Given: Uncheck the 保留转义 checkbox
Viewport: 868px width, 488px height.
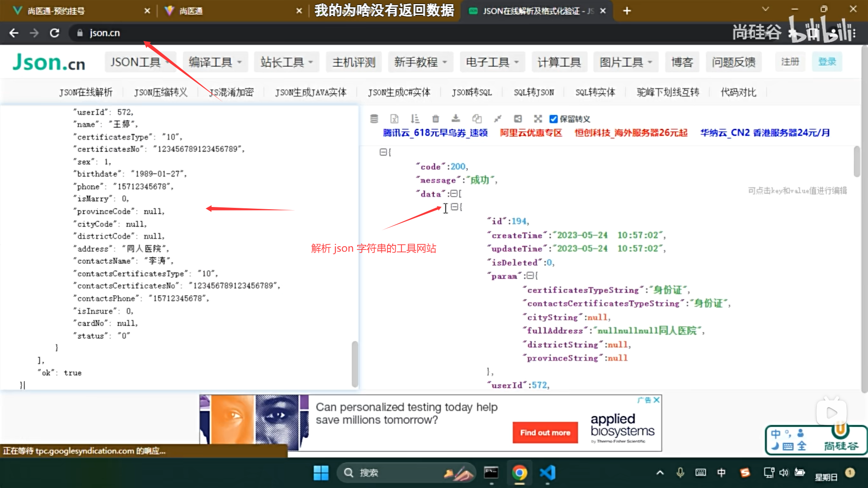Looking at the screenshot, I should pyautogui.click(x=553, y=119).
